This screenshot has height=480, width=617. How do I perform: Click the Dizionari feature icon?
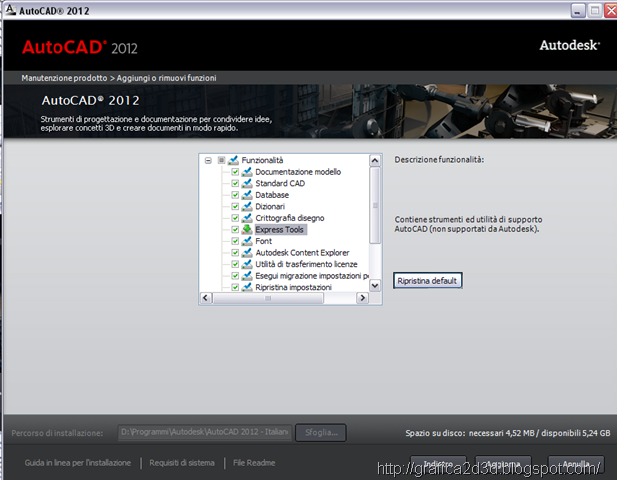pyautogui.click(x=247, y=206)
